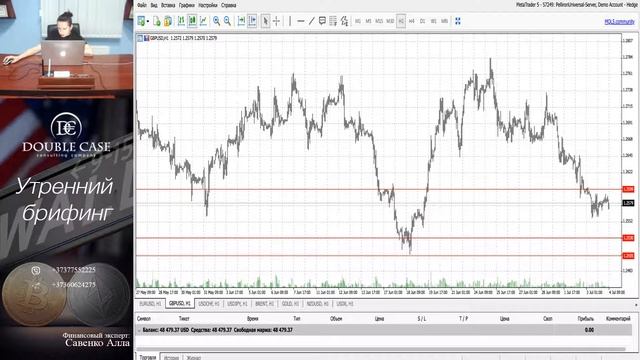Screen dimensions: 640x360
Task: Select the Vertical Line drawing tool
Action: coord(290,21)
